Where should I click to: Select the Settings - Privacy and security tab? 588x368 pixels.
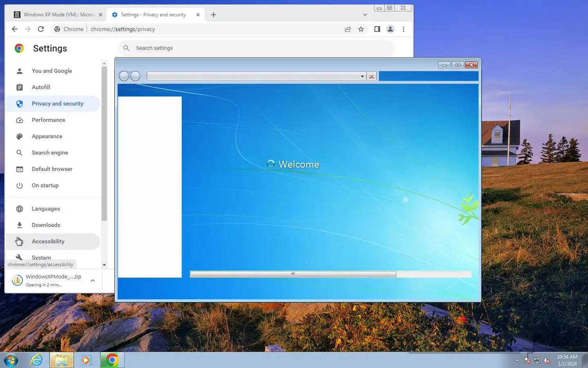tap(154, 15)
